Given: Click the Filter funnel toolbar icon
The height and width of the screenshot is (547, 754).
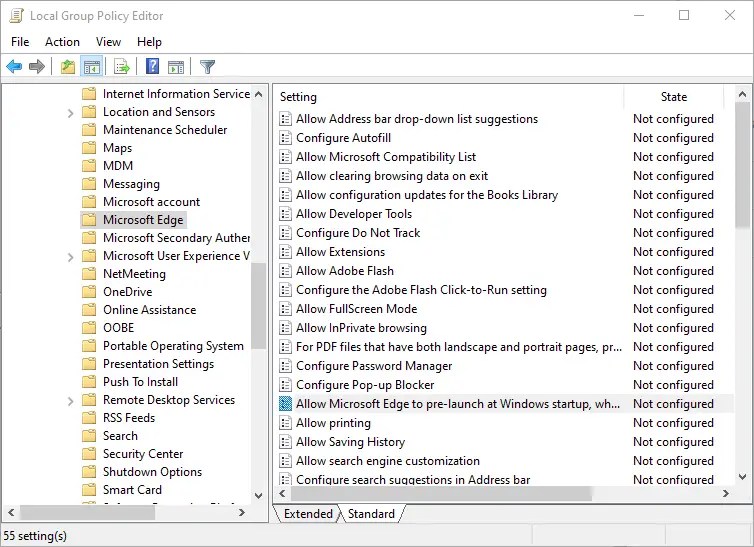Looking at the screenshot, I should point(207,66).
